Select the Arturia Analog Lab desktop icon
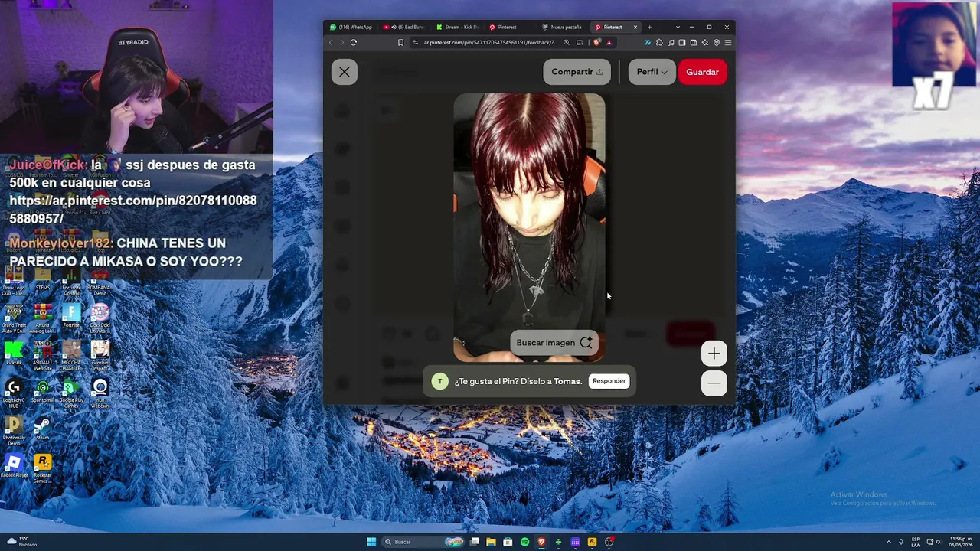The width and height of the screenshot is (980, 551). (x=43, y=319)
